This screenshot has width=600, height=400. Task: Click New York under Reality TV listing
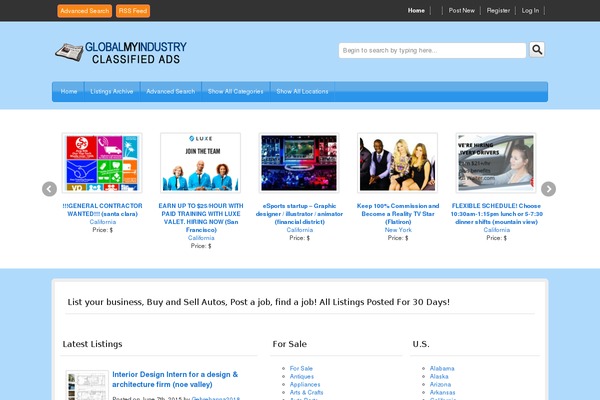pyautogui.click(x=398, y=230)
